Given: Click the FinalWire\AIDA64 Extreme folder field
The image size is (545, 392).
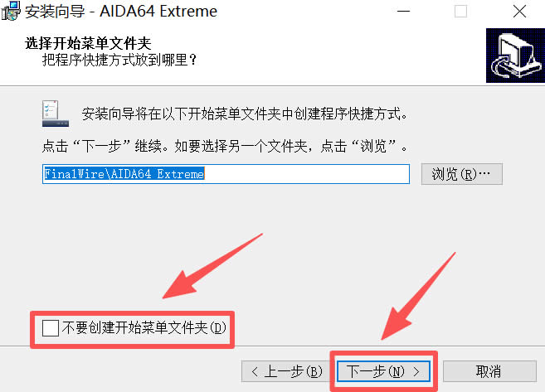Looking at the screenshot, I should pos(226,174).
